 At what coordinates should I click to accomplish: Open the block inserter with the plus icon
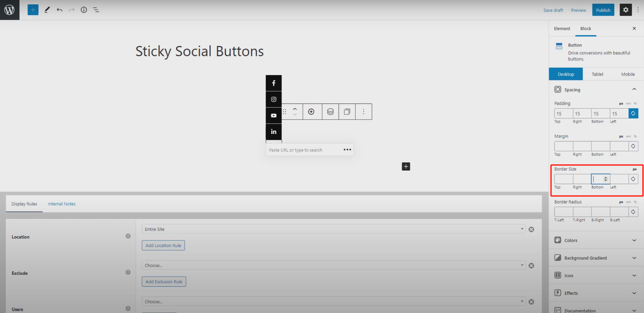[33, 10]
